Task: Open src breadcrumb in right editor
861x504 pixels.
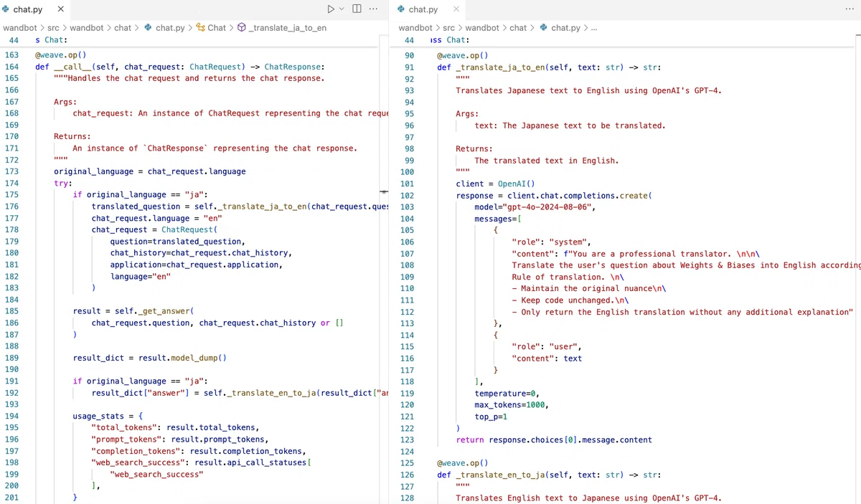Action: tap(448, 28)
